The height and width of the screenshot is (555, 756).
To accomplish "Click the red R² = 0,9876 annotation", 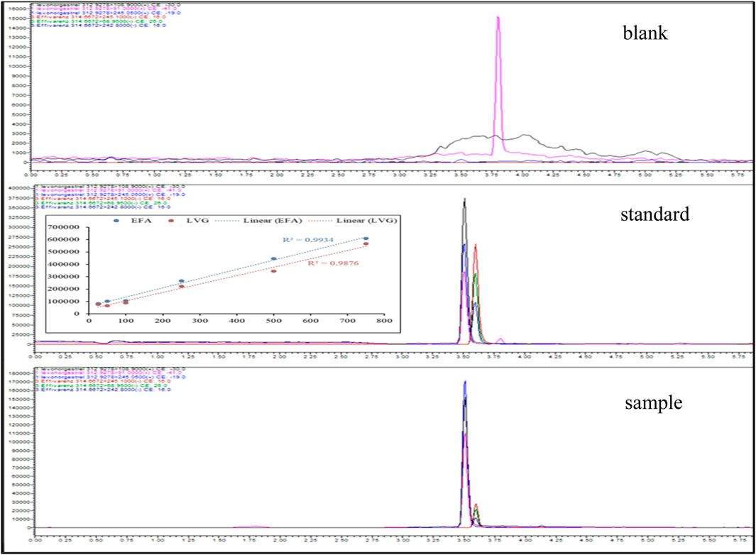I will [333, 263].
